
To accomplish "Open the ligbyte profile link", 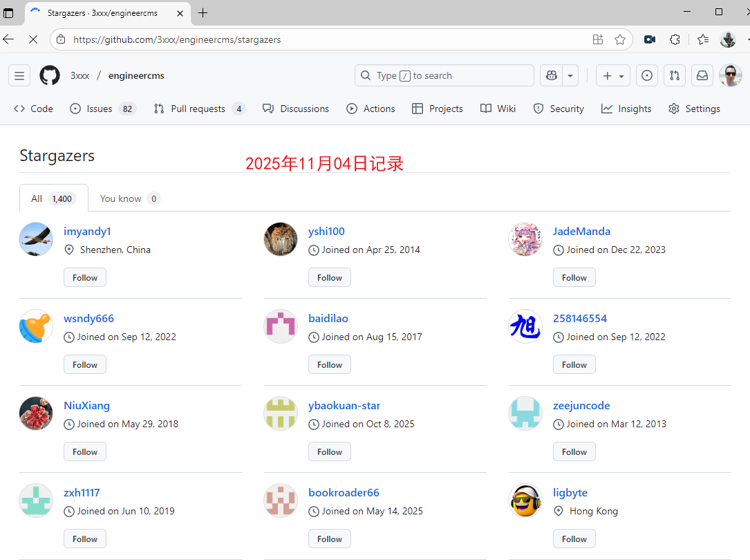I will 570,492.
